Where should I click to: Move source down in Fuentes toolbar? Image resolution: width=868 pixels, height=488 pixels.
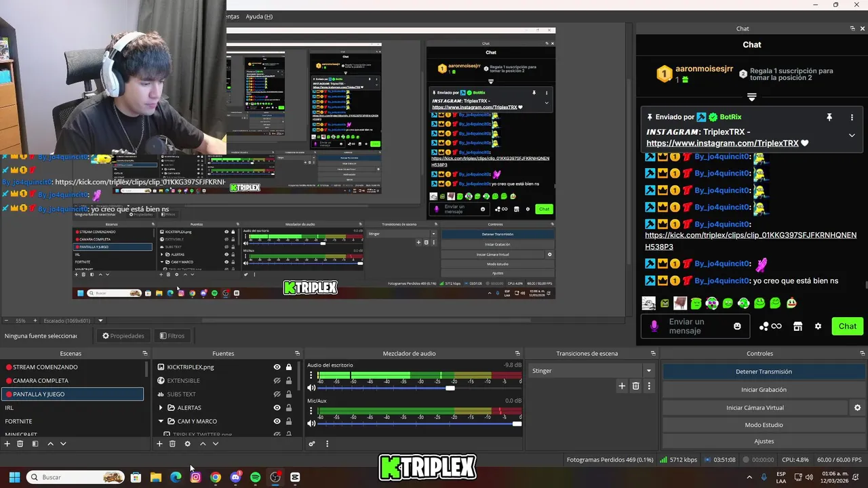click(x=216, y=444)
